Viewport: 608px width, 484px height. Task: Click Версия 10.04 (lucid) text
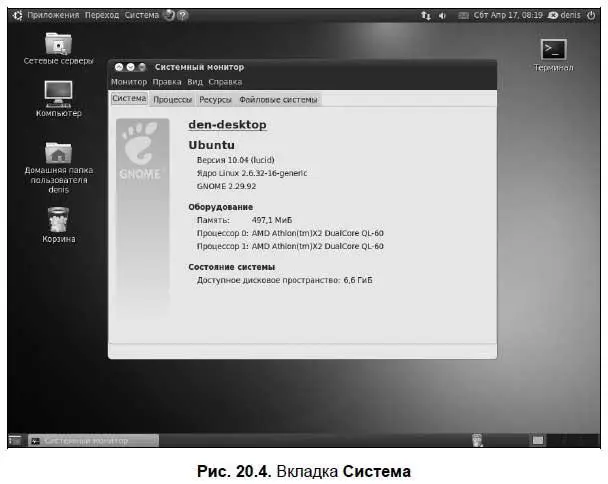[235, 160]
